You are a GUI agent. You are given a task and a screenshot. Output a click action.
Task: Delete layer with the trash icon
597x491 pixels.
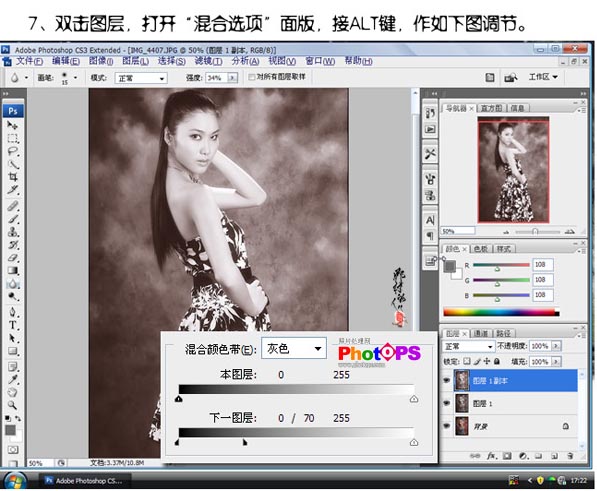tap(570, 456)
